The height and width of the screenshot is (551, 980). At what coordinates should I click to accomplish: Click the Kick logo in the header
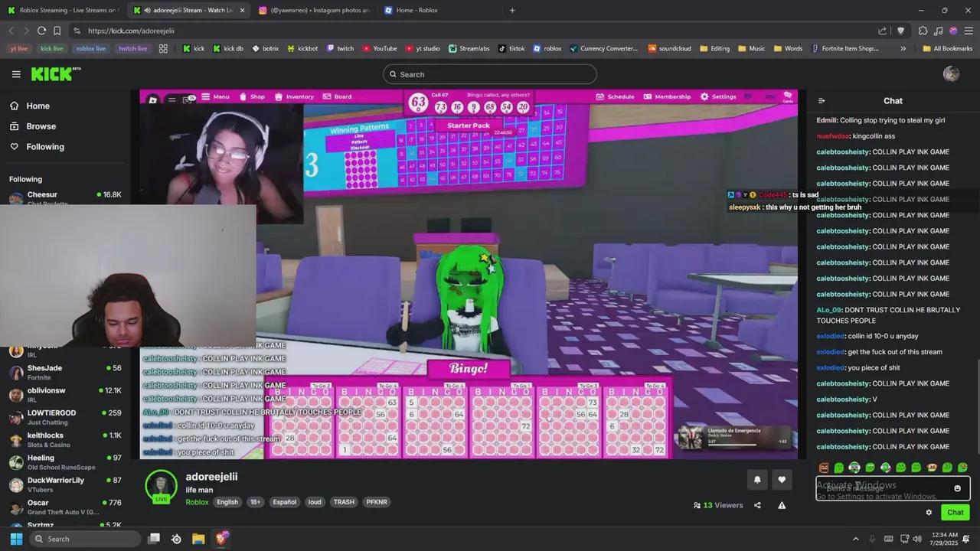coord(55,73)
